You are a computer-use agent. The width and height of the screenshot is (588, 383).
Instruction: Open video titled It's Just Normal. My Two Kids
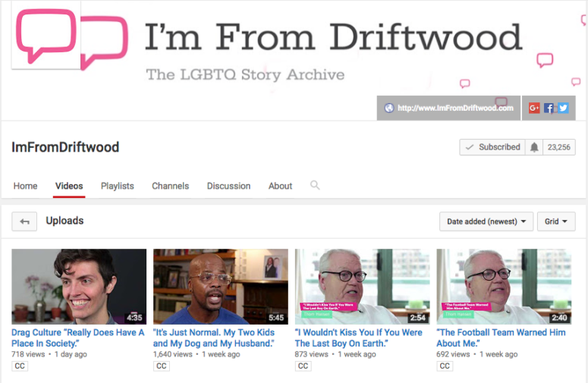tap(214, 337)
